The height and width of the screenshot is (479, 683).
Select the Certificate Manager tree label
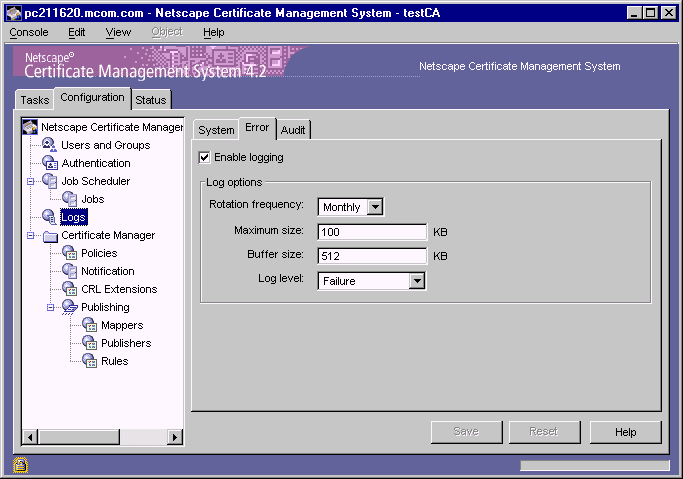pyautogui.click(x=108, y=235)
